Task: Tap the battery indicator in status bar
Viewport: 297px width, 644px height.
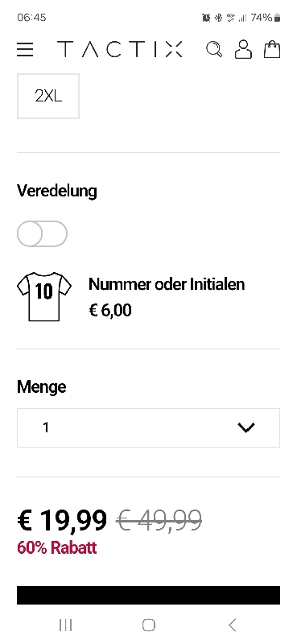Action: click(x=278, y=17)
